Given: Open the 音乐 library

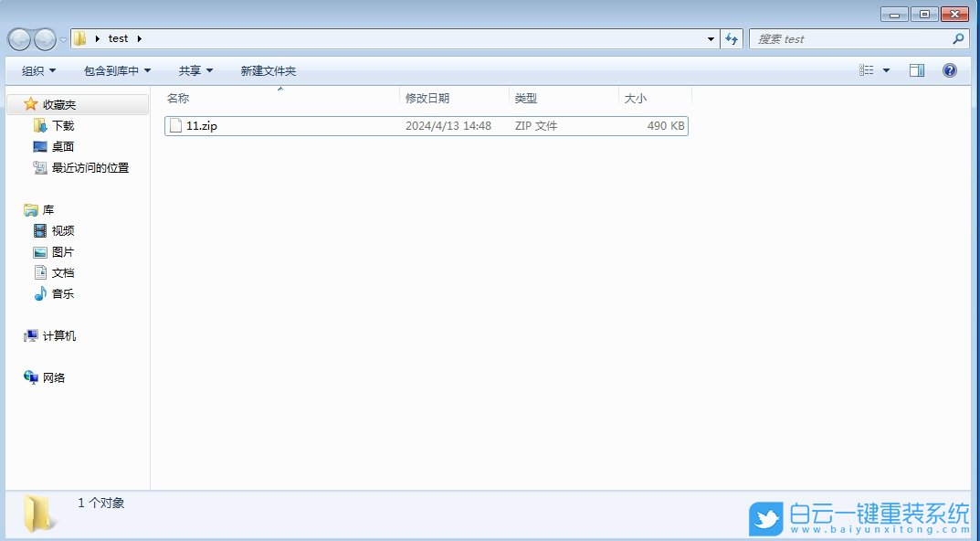Looking at the screenshot, I should coord(64,293).
